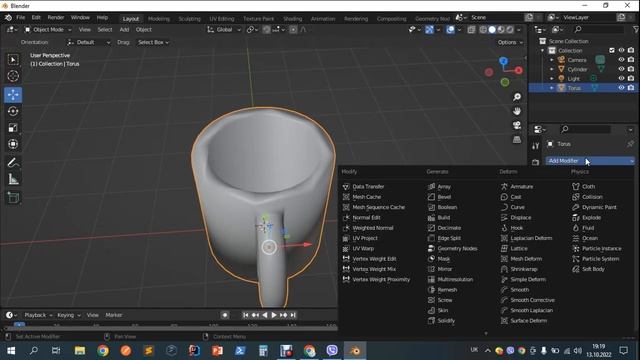Click the Add Modifier button
Viewport: 640px width, 360px height.
coord(591,161)
